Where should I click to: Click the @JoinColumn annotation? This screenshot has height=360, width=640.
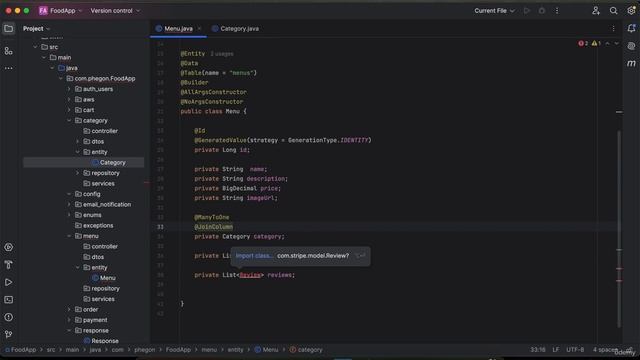[x=213, y=227]
